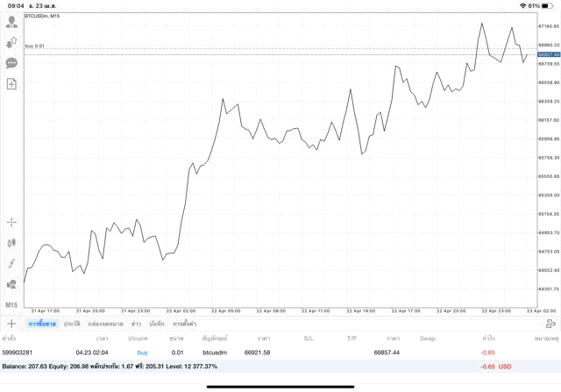Open the M15 timeframe selector

tap(11, 304)
